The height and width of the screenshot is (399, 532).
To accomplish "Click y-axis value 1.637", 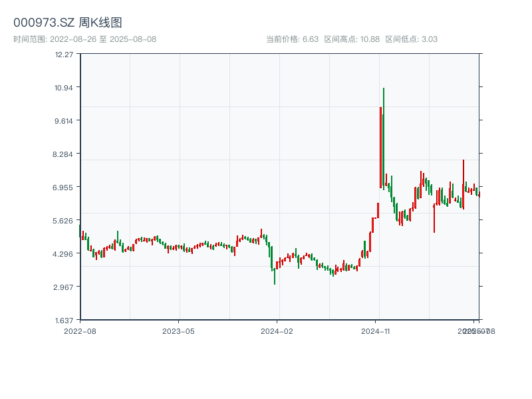I will [x=64, y=321].
